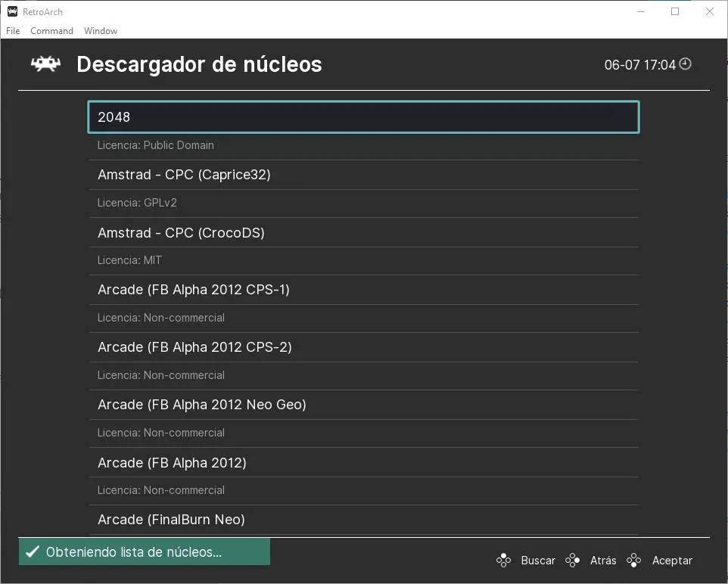Click the Aceptar accept label
Screen dimensions: 728x584
(672, 561)
